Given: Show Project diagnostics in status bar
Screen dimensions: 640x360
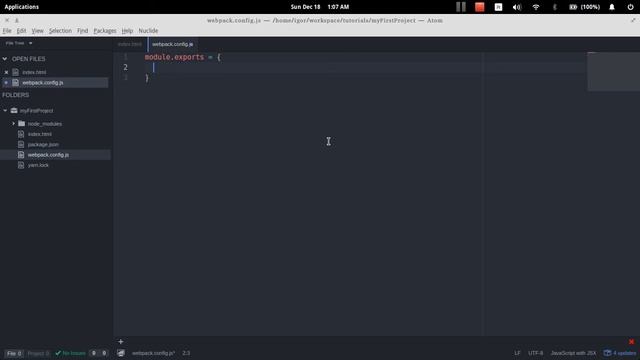Looking at the screenshot, I should coord(38,353).
